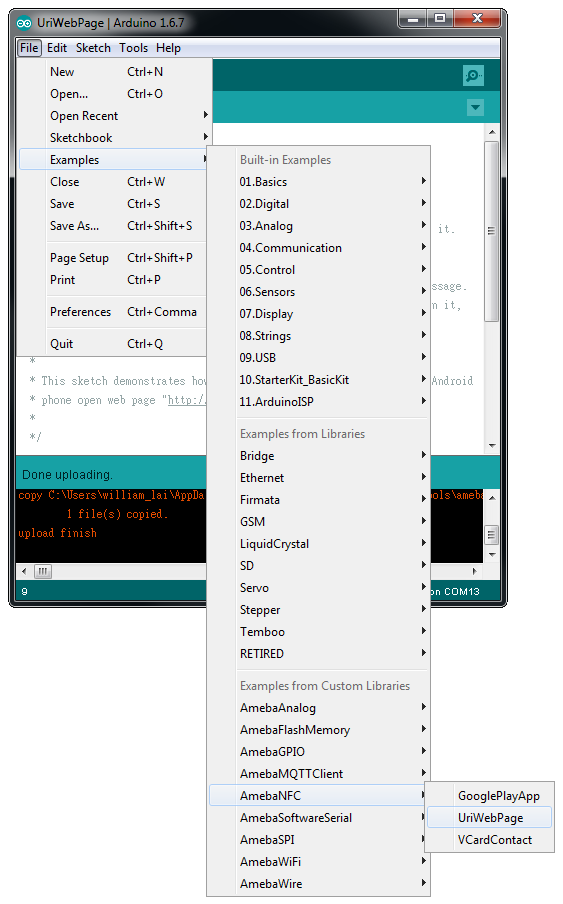Choose Print from the File menu
This screenshot has height=904, width=563.
click(114, 280)
